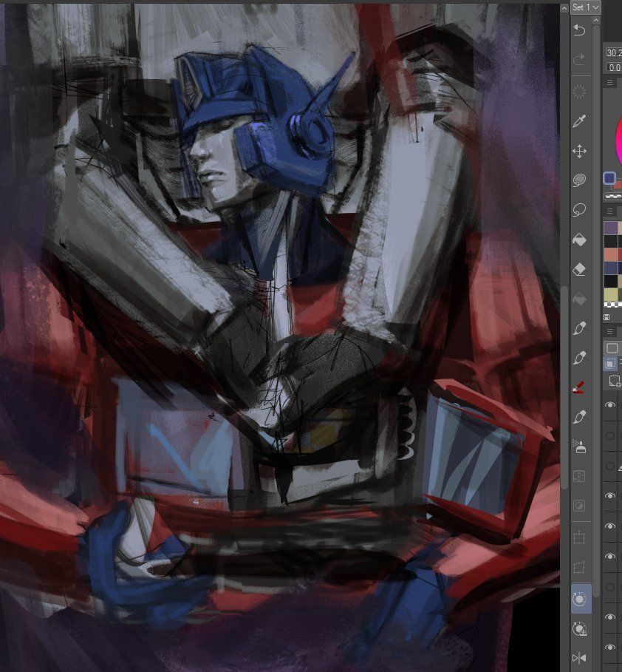
Task: Pick the purple swatch in the color set
Action: 611,228
